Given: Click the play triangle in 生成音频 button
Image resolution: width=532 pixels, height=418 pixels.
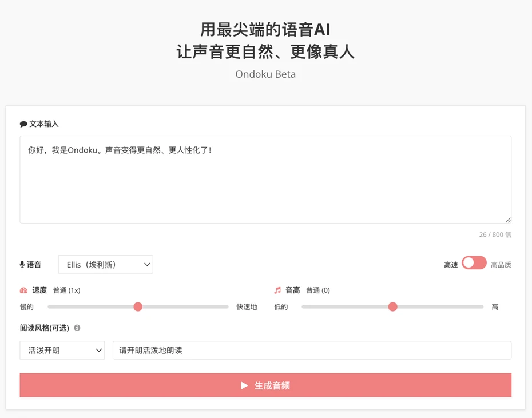Looking at the screenshot, I should click(x=244, y=385).
